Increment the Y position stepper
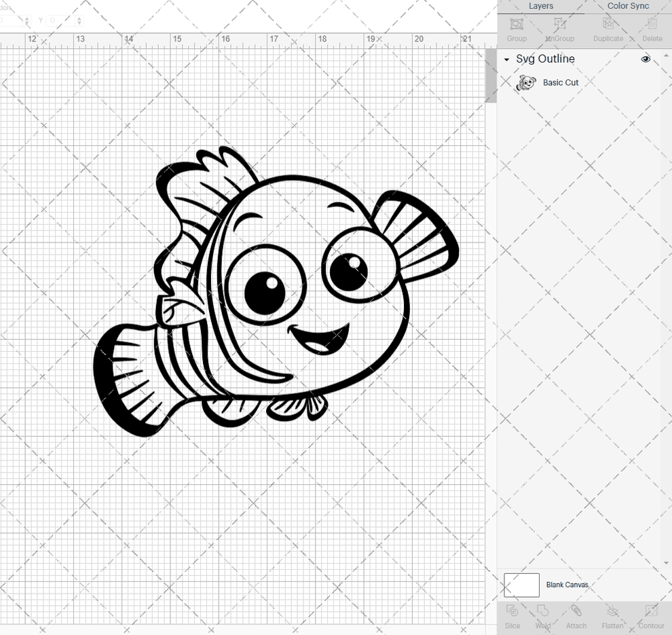The height and width of the screenshot is (635, 672). [80, 18]
